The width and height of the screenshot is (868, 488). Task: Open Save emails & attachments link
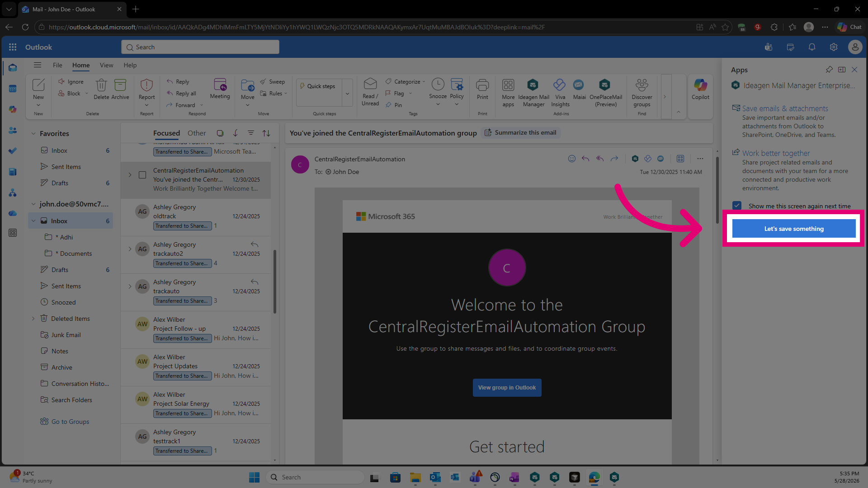785,108
